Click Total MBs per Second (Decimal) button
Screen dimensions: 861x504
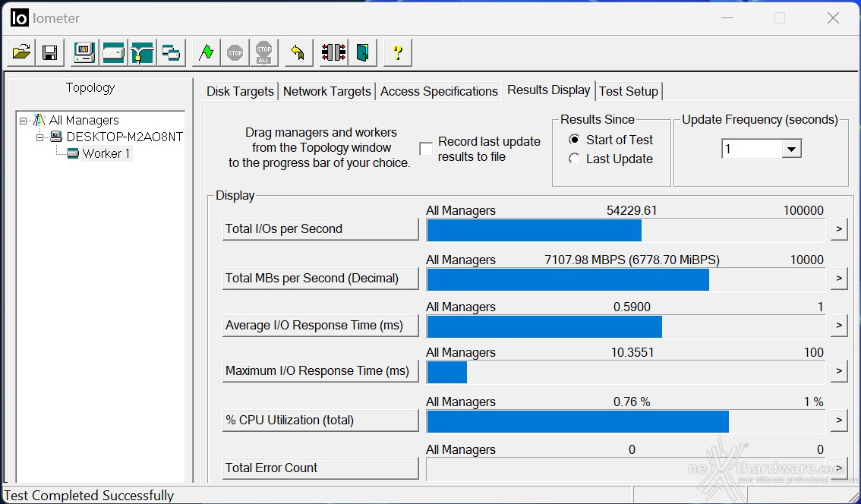(320, 279)
